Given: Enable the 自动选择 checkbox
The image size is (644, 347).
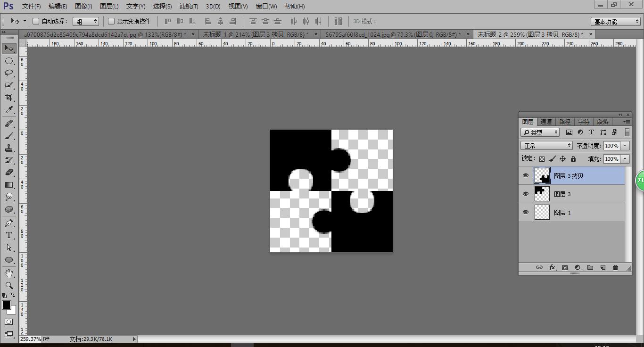Looking at the screenshot, I should point(36,21).
